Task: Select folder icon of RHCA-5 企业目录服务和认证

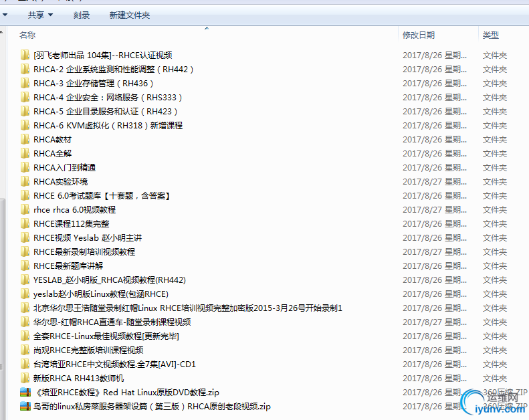Action: [x=25, y=111]
